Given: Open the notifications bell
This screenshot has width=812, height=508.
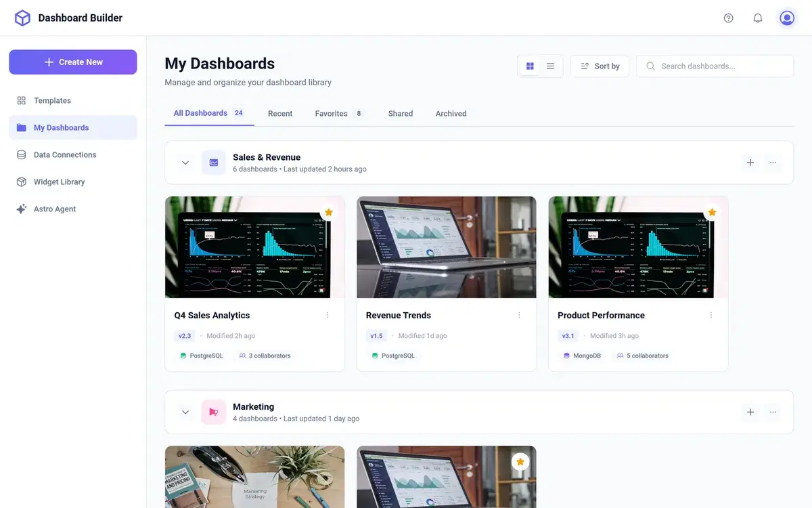Looking at the screenshot, I should point(758,18).
